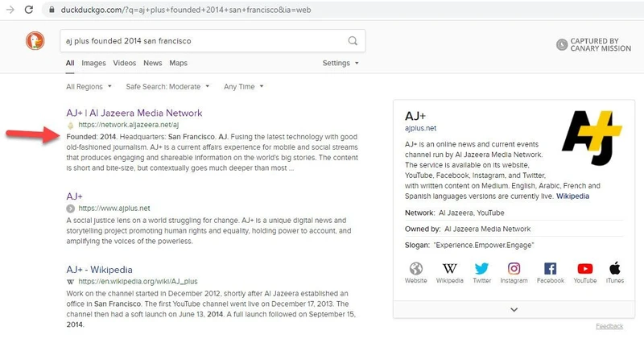Viewport: 644px width, 343px height.
Task: Click the magnifying glass search icon
Action: pos(353,41)
